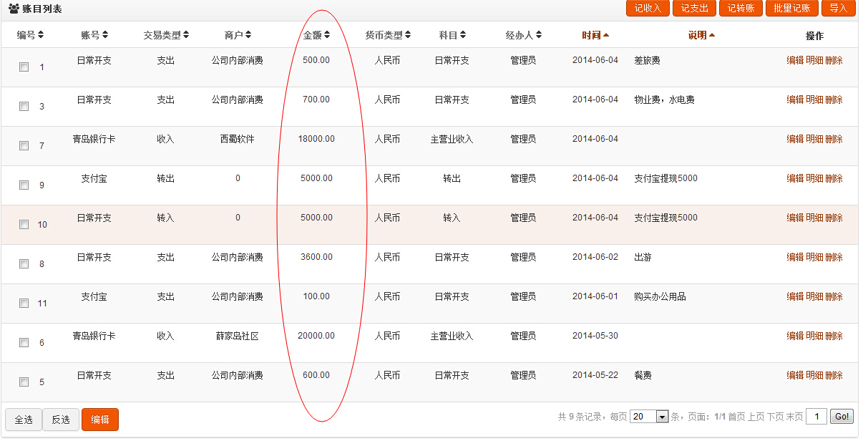This screenshot has height=441, width=868.
Task: Open 明细 for the 出游 record
Action: [x=814, y=257]
